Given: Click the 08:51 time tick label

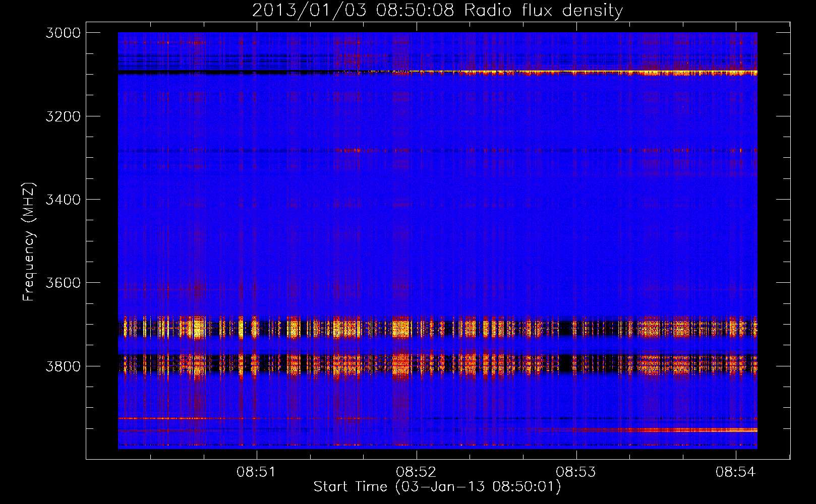Looking at the screenshot, I should point(257,472).
